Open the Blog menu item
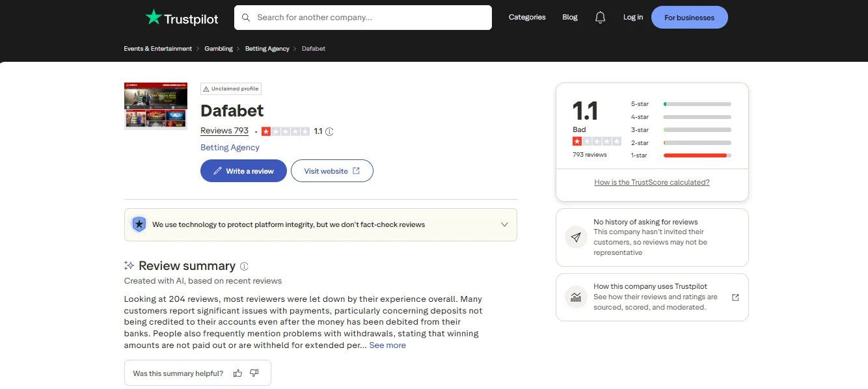This screenshot has height=389, width=868. [x=570, y=18]
